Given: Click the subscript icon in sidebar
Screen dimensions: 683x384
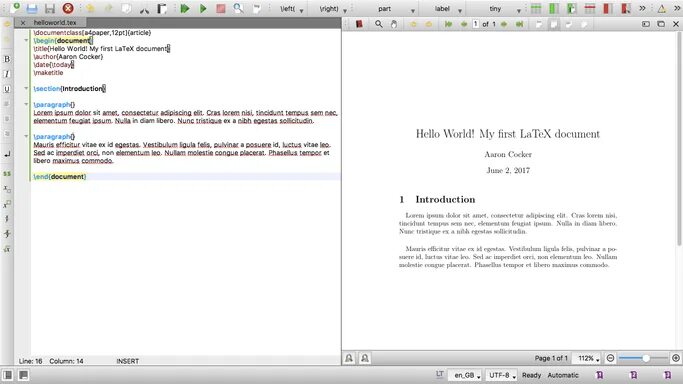Looking at the screenshot, I should (x=7, y=189).
